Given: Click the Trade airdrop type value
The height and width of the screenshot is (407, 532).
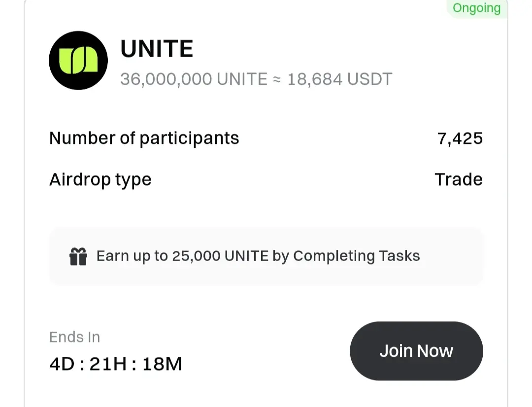Looking at the screenshot, I should tap(459, 179).
